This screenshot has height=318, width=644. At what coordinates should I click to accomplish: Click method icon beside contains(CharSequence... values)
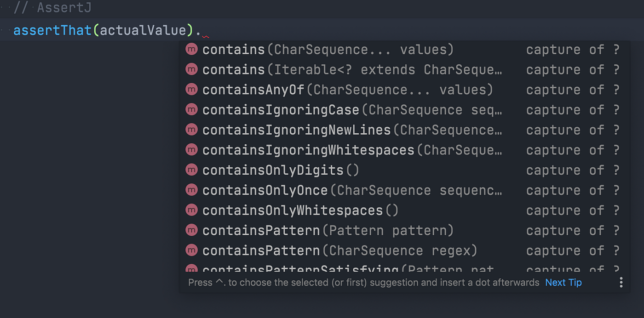(x=191, y=50)
